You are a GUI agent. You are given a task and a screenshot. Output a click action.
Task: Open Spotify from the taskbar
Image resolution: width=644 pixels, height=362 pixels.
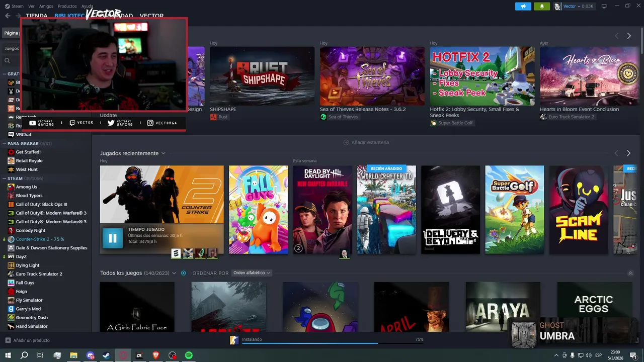coord(189,355)
